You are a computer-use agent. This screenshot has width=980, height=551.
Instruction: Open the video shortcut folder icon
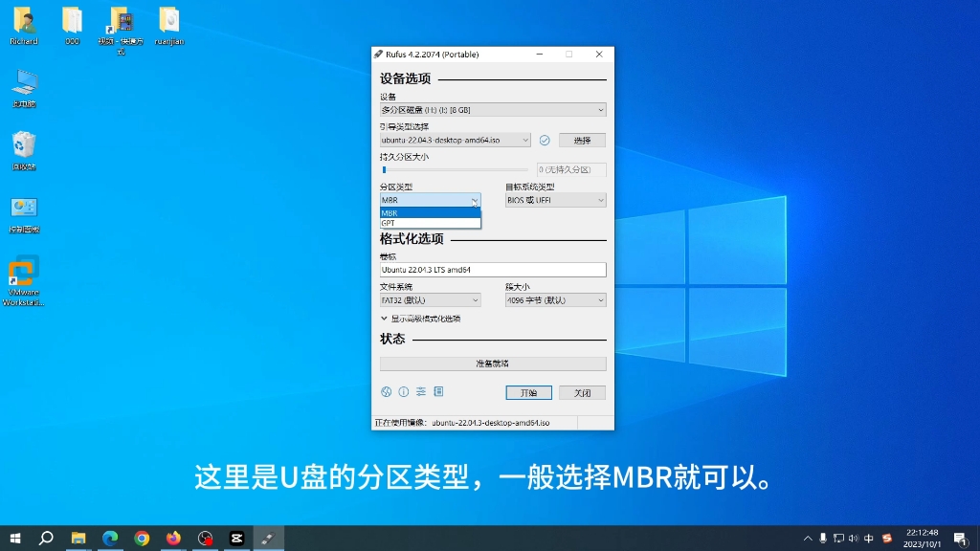(121, 30)
